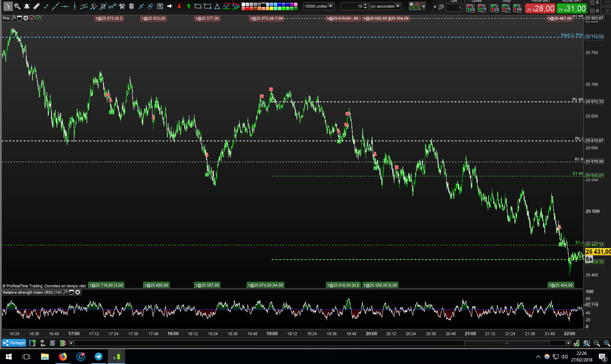Screen dimensions: 611x364
Task: Open wrench settings of the RSI panel
Action: (65, 292)
